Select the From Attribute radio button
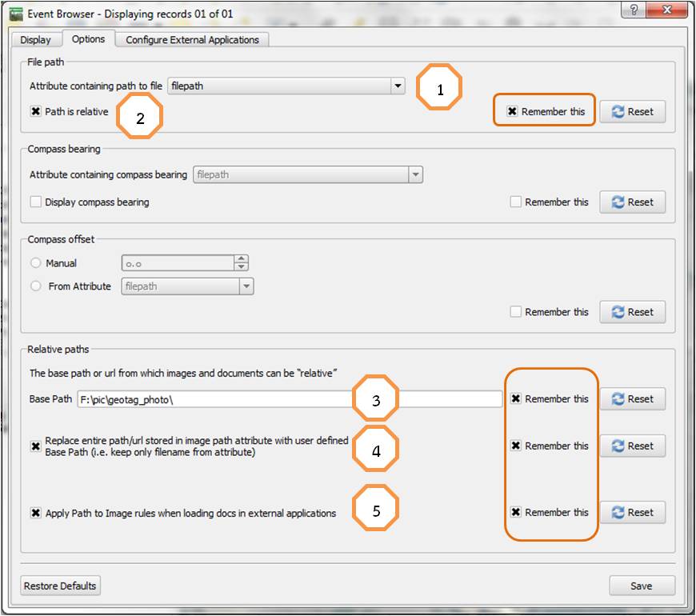The image size is (696, 616). coord(35,286)
